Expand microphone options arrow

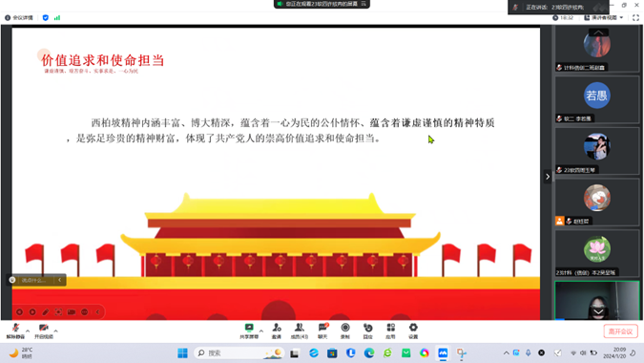coord(28,331)
